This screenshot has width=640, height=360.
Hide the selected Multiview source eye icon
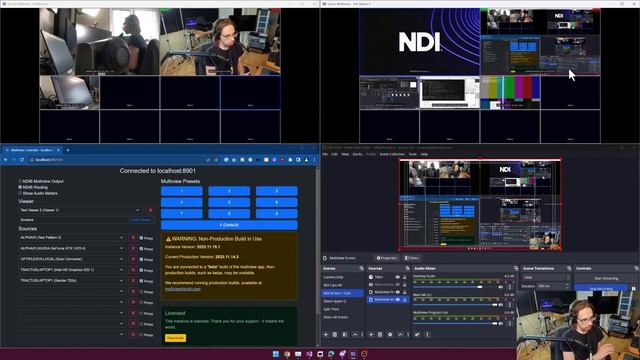pos(398,300)
